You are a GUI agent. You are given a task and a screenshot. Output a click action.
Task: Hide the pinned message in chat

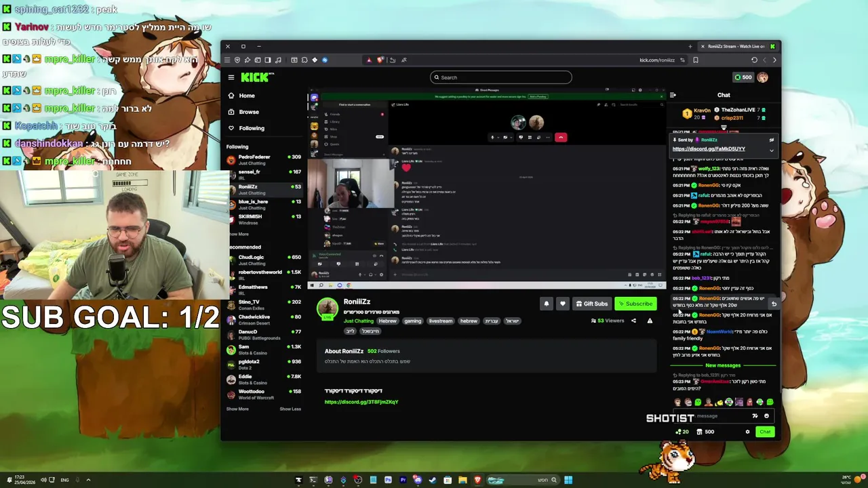(x=771, y=140)
